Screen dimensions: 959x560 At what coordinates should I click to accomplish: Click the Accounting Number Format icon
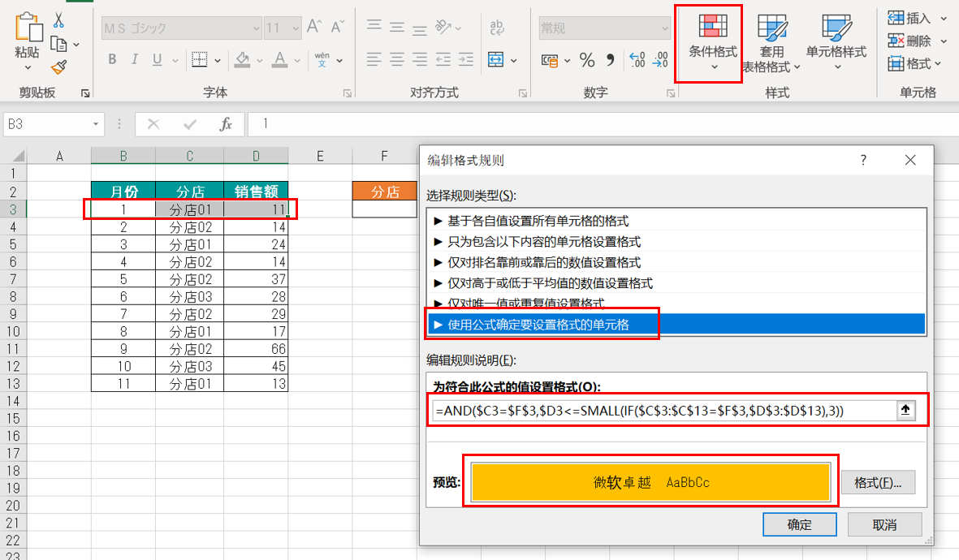[x=549, y=60]
